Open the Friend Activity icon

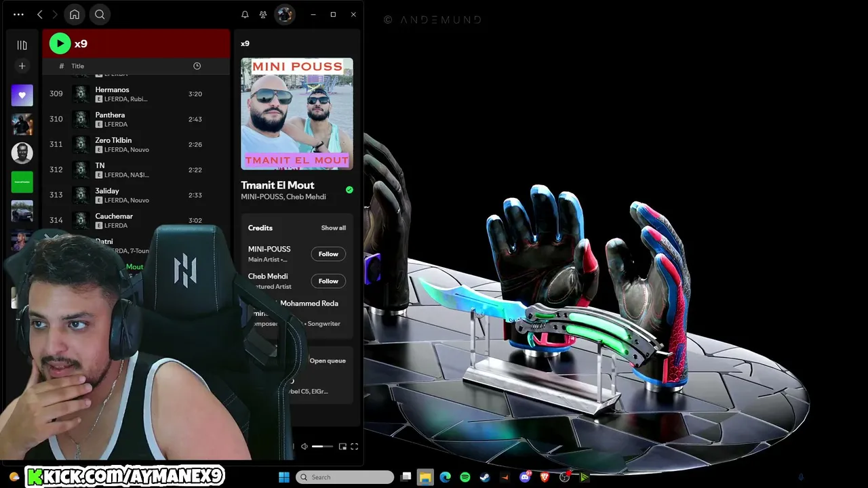(x=263, y=14)
